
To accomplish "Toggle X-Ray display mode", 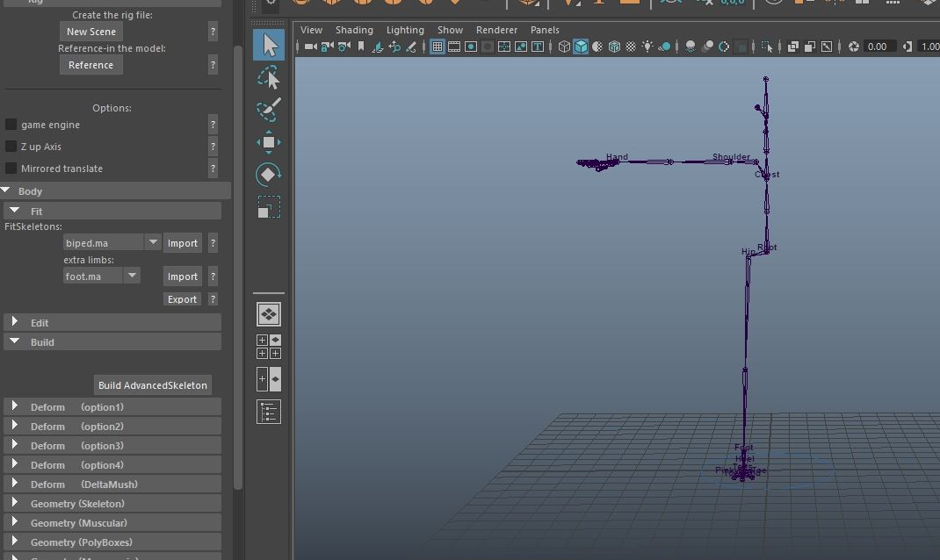I will point(793,47).
